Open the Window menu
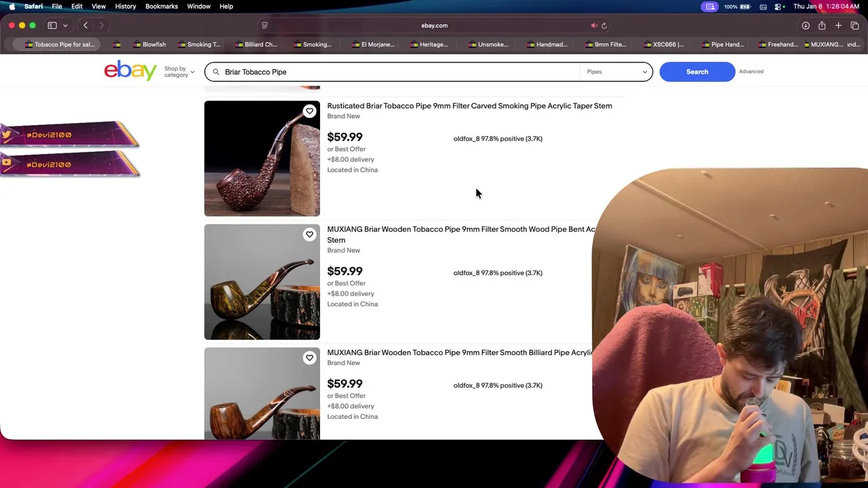Viewport: 868px width, 488px height. pyautogui.click(x=199, y=6)
